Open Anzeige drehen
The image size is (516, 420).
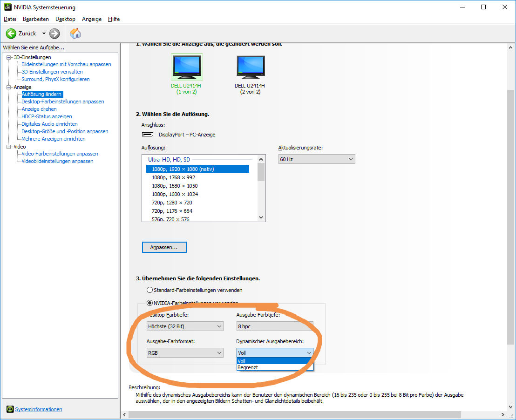click(39, 109)
